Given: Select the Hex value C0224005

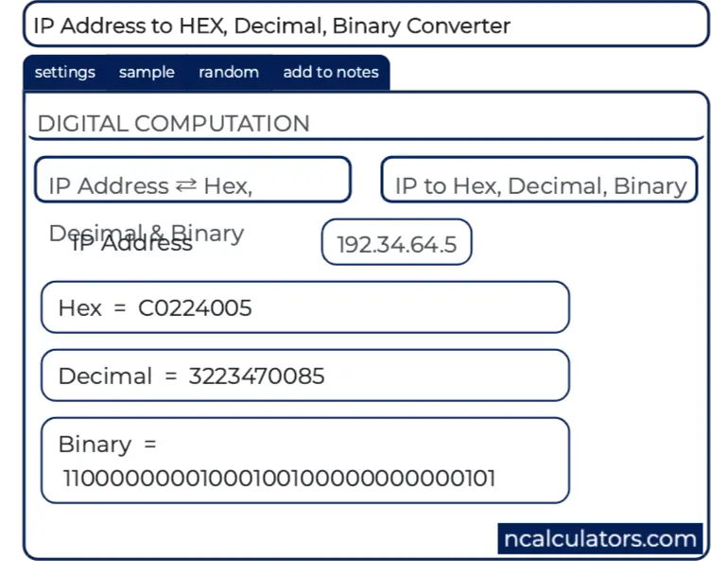Looking at the screenshot, I should click(195, 307).
